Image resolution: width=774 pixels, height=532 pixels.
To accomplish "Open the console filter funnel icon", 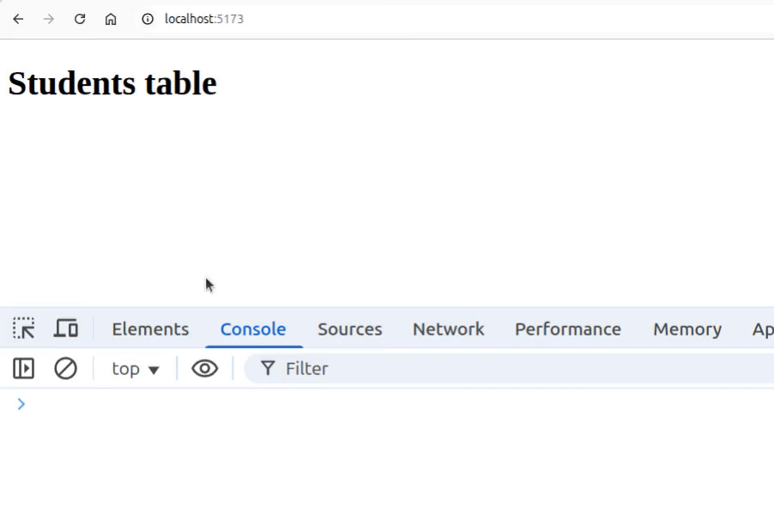I will coord(269,368).
